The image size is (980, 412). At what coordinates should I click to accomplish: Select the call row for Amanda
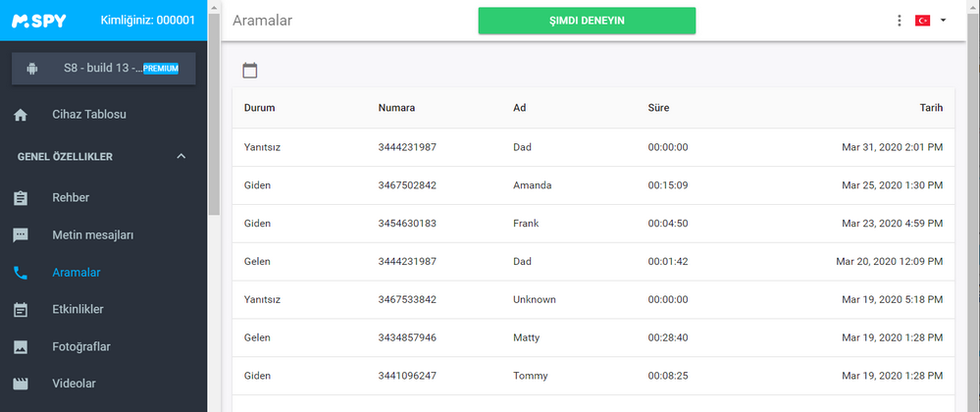tap(593, 185)
